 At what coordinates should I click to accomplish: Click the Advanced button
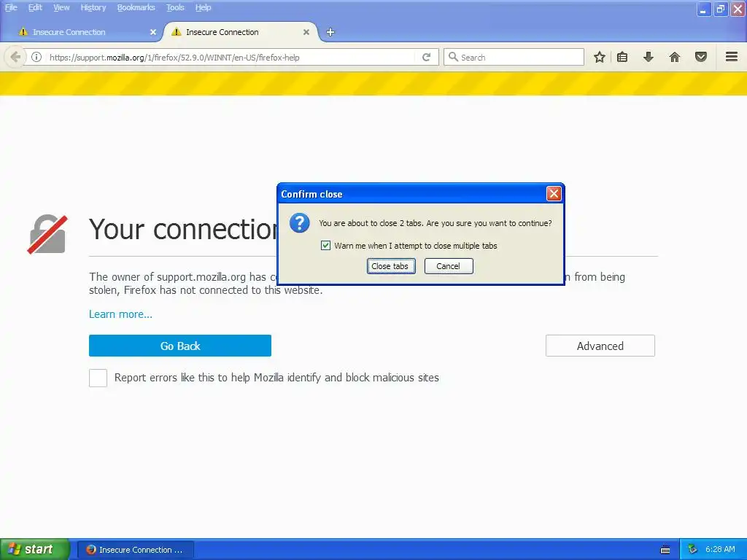click(600, 346)
